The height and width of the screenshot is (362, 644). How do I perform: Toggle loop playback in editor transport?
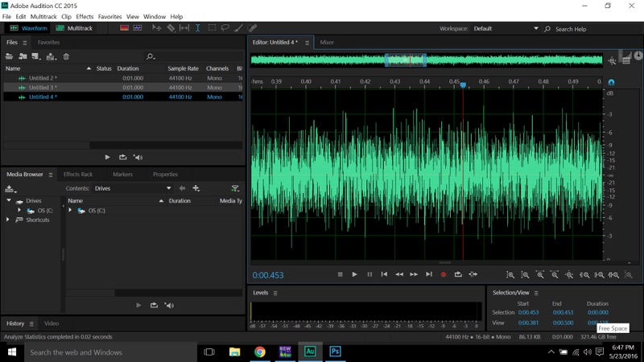pyautogui.click(x=458, y=274)
